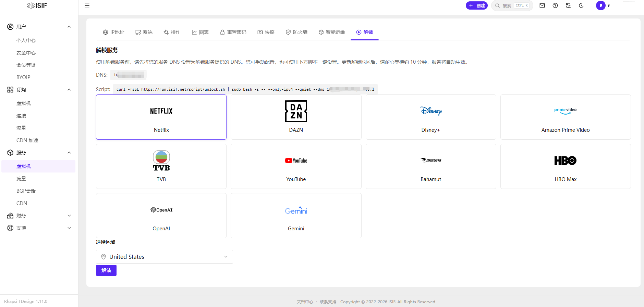Toggle the sidebar hamburger menu
Viewport: 644px width, 307px height.
[87, 5]
